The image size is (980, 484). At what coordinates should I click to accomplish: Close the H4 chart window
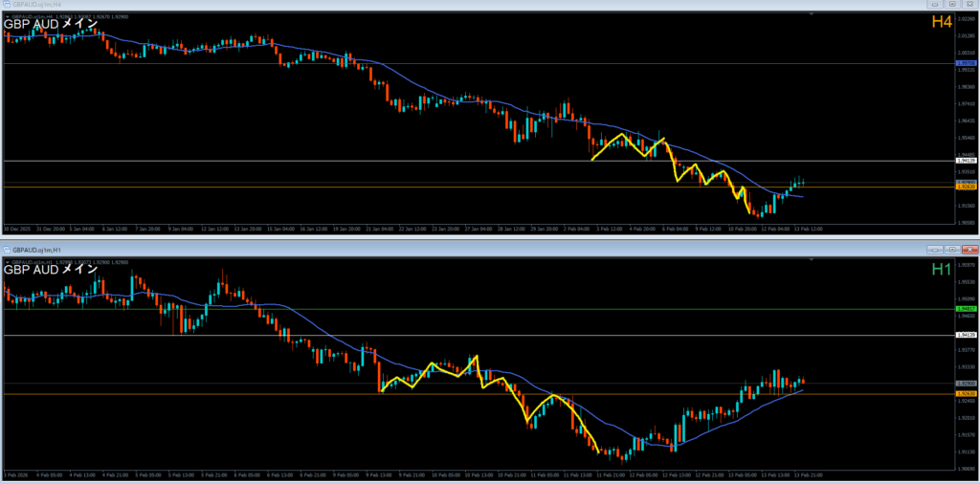[x=968, y=4]
